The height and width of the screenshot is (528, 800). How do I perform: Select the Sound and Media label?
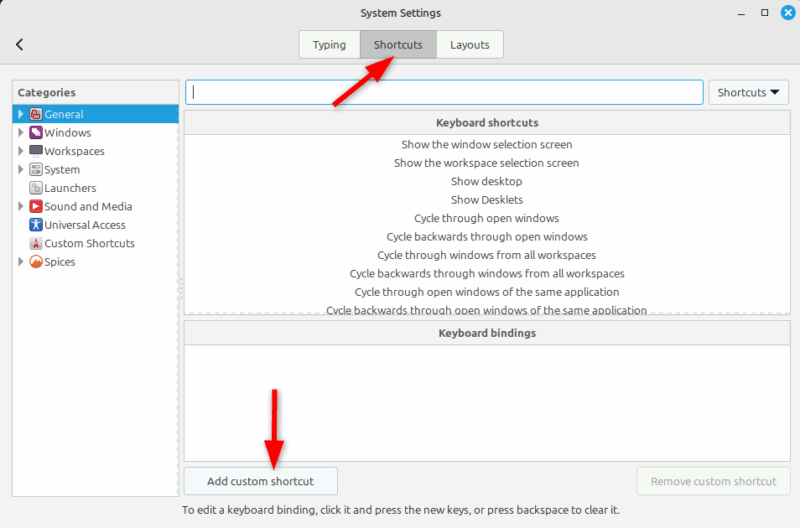point(88,206)
